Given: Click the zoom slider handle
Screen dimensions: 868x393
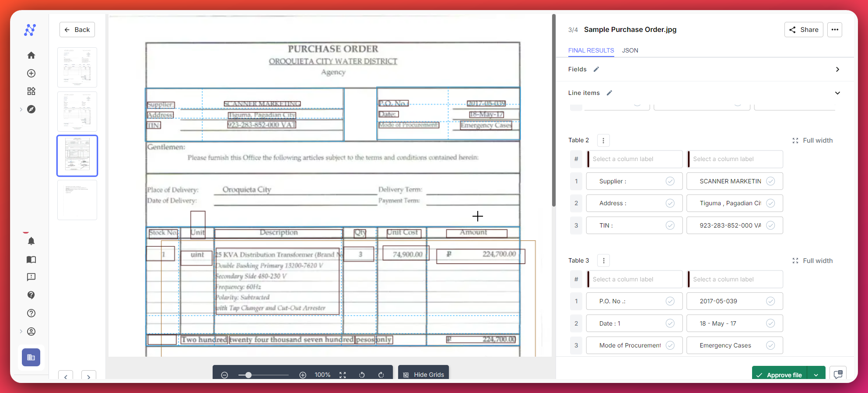Looking at the screenshot, I should pos(248,375).
